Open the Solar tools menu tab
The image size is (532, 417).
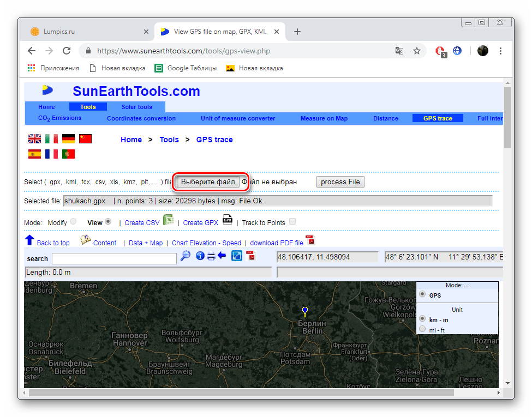click(x=137, y=107)
